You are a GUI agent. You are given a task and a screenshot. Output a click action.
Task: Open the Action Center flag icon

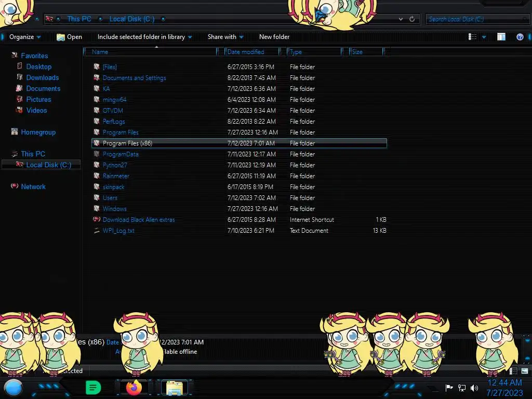[449, 388]
